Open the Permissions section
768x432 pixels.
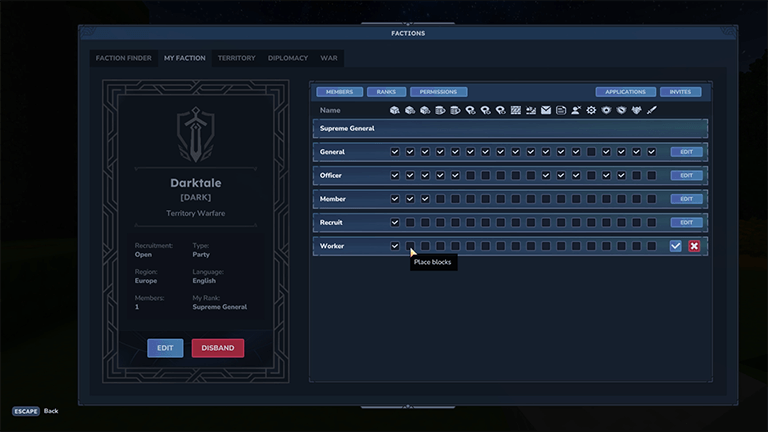click(x=438, y=92)
